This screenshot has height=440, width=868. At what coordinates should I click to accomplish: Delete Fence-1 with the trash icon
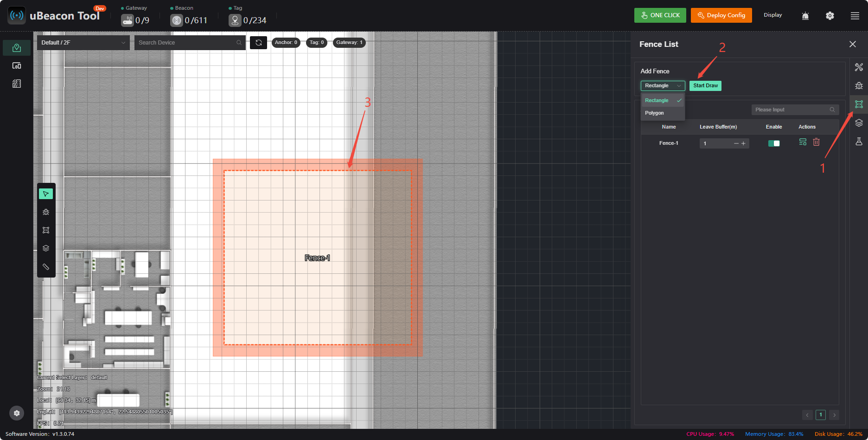(817, 142)
